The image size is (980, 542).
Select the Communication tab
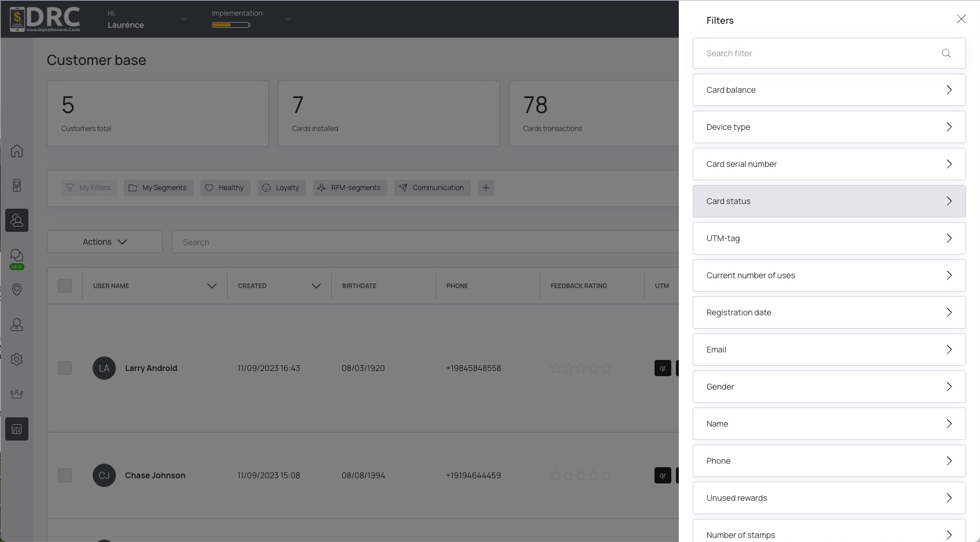(433, 188)
